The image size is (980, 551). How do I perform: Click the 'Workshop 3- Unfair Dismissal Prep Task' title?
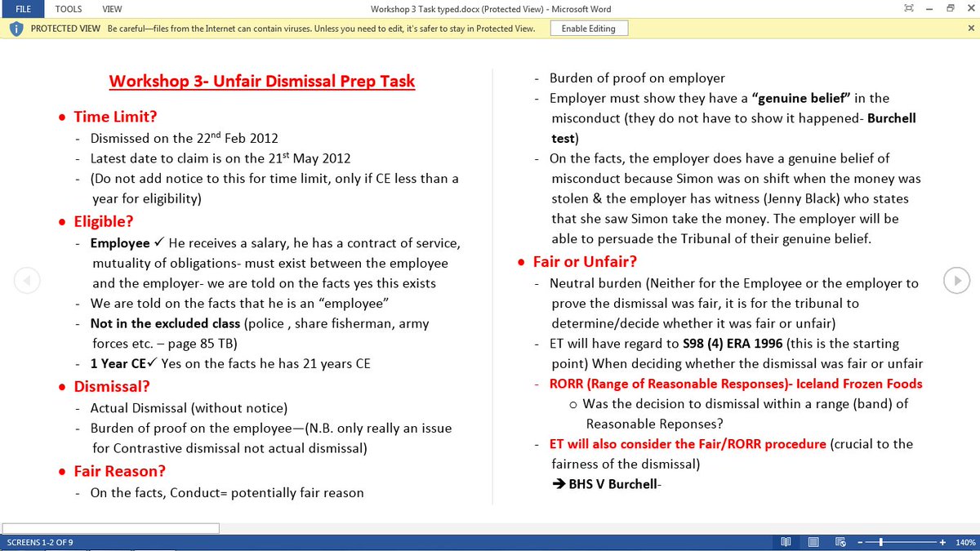pos(262,82)
